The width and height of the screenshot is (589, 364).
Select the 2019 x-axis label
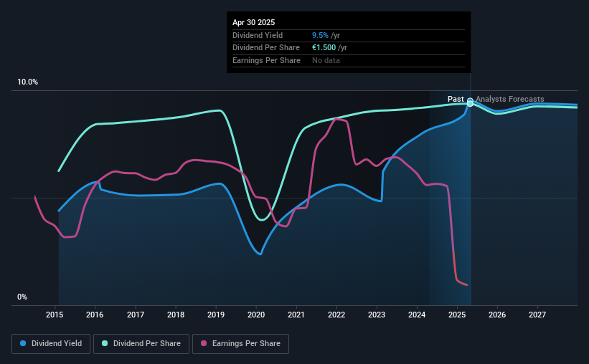pyautogui.click(x=216, y=315)
